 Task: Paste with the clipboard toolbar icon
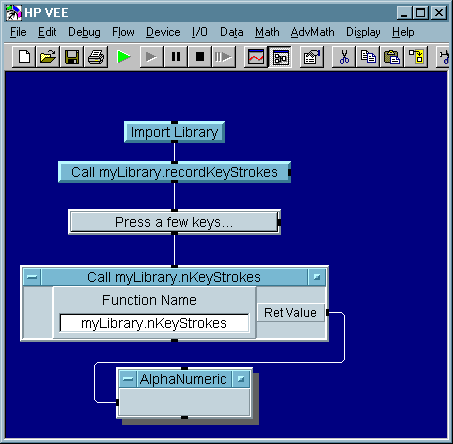pos(392,57)
